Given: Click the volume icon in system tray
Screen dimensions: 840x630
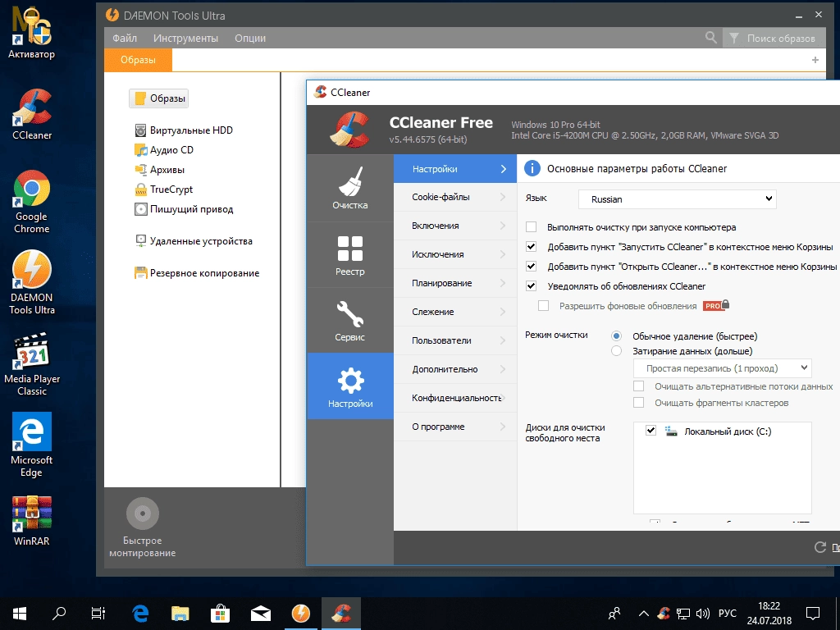Looking at the screenshot, I should [702, 614].
